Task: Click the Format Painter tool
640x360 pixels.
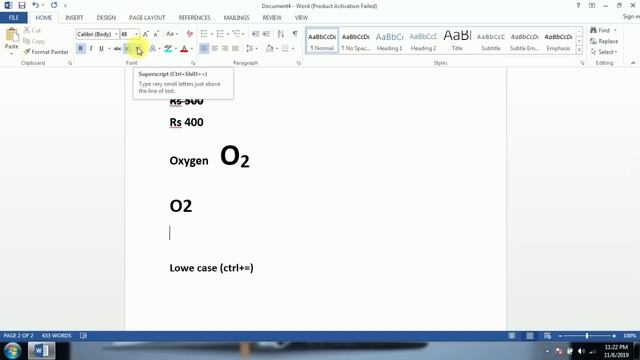Action: click(46, 52)
